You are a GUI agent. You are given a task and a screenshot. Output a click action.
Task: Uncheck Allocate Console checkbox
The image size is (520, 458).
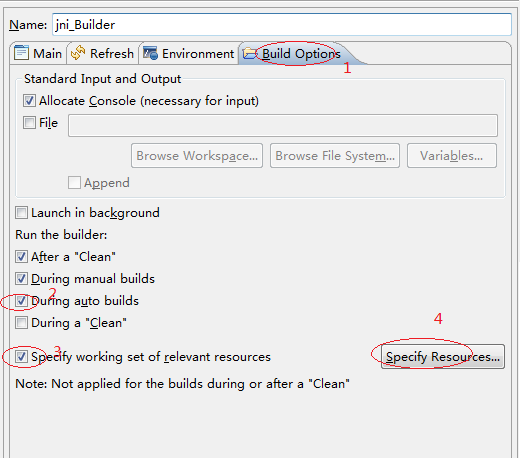(29, 100)
